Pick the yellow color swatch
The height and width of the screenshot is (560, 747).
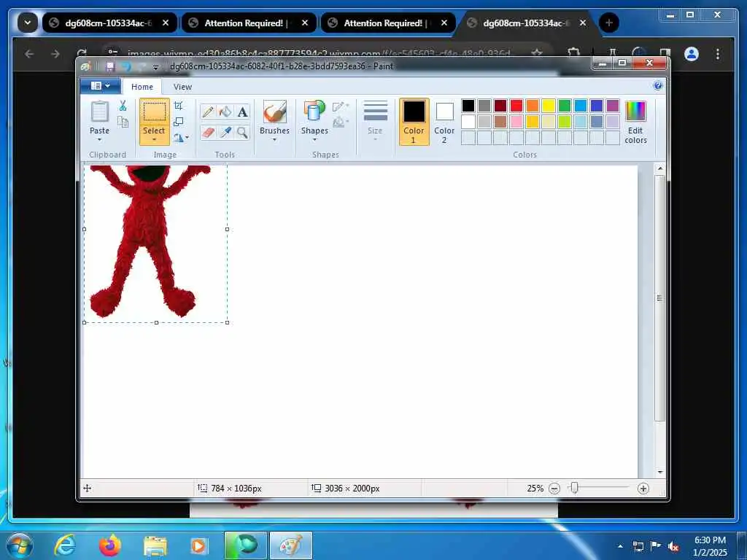(x=549, y=106)
